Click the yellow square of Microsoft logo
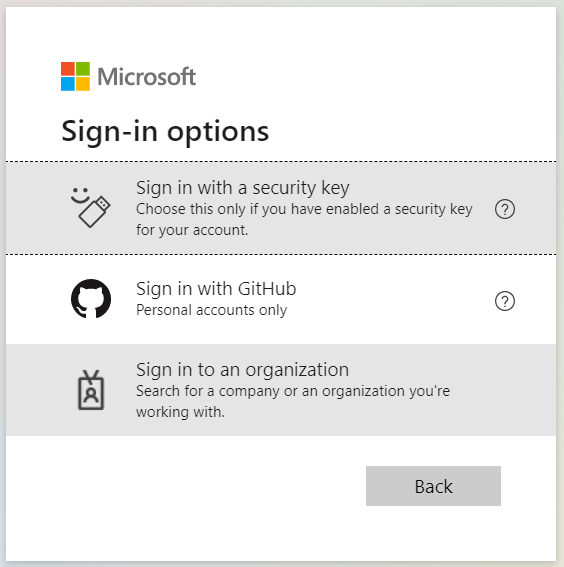 [83, 84]
